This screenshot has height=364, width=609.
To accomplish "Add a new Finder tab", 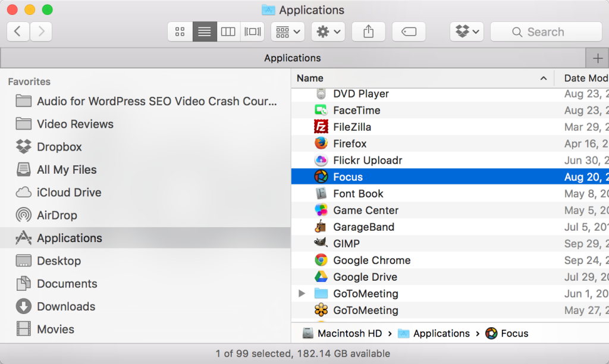I will (x=597, y=58).
